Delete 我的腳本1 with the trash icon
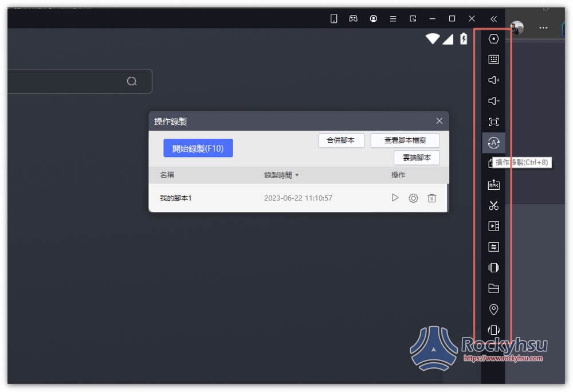This screenshot has height=392, width=573. tap(431, 198)
